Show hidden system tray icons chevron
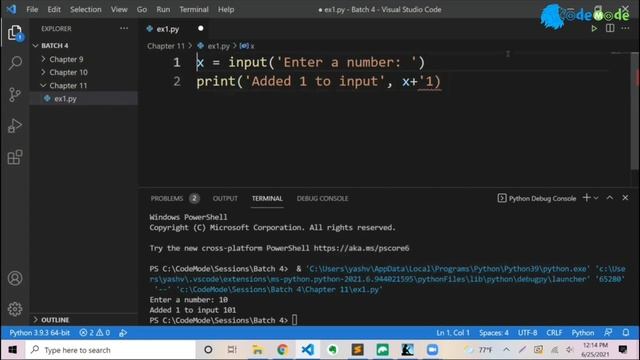 pos(506,350)
